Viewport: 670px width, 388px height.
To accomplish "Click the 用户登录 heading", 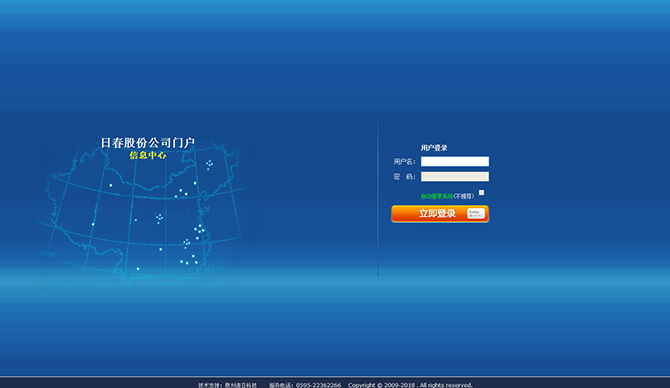I will 434,148.
